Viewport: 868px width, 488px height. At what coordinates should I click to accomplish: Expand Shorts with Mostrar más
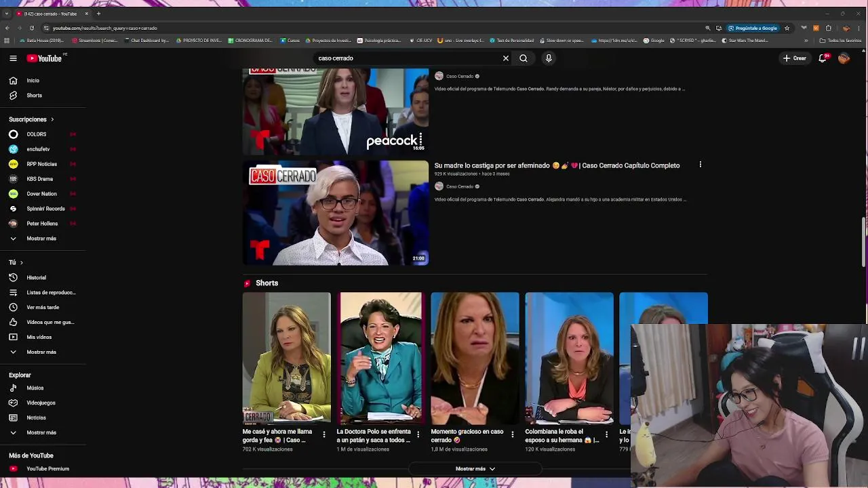click(x=475, y=469)
